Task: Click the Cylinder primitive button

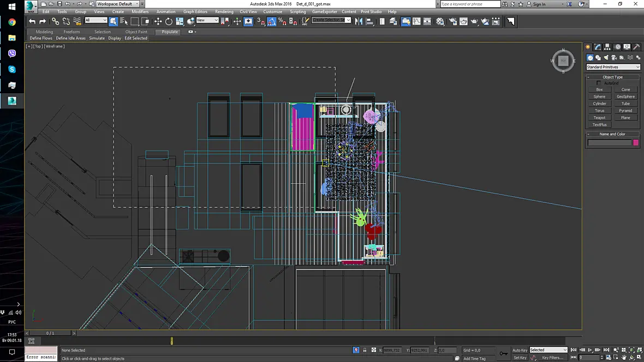Action: click(x=599, y=104)
